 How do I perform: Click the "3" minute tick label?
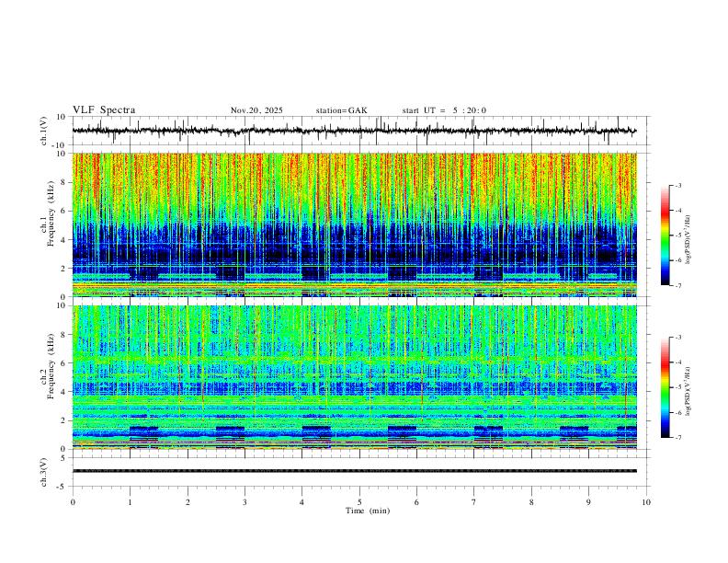[x=245, y=502]
